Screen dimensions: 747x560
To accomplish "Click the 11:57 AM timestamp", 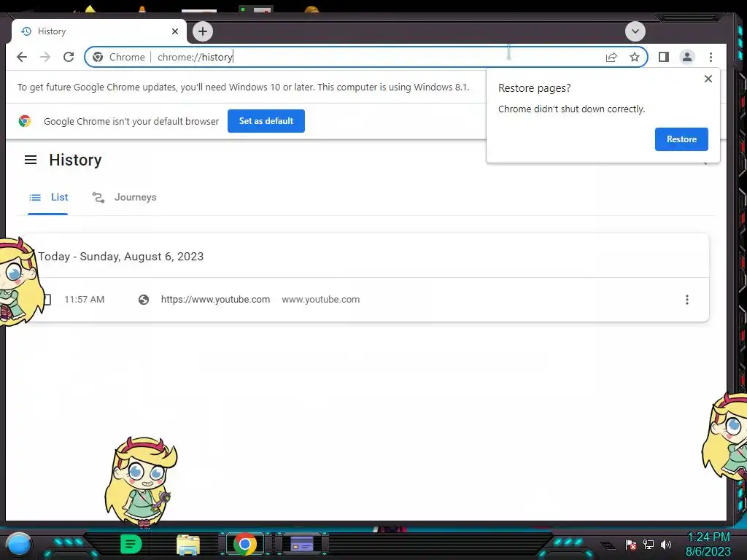I will (85, 300).
